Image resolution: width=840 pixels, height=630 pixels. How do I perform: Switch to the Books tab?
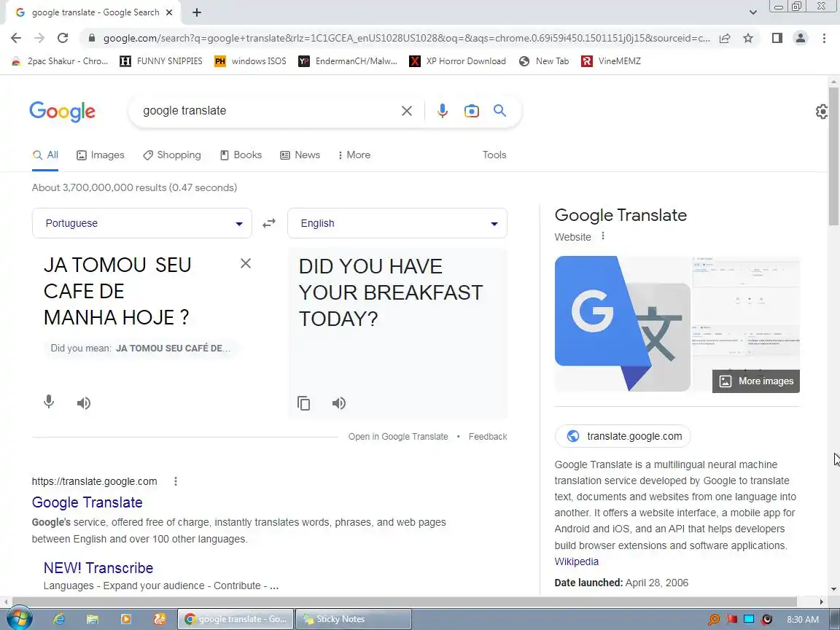point(241,155)
